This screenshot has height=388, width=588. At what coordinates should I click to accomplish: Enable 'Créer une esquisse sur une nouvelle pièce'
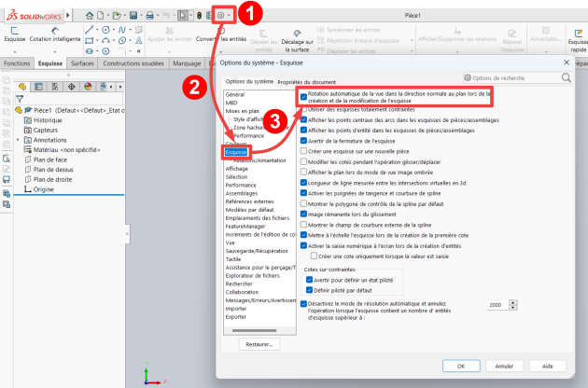click(x=303, y=151)
